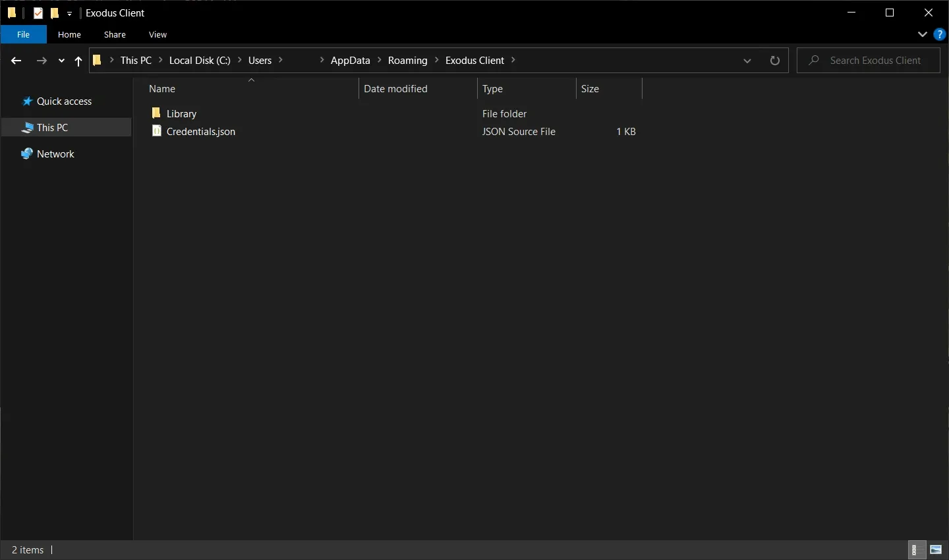The image size is (949, 560).
Task: Open the recent locations dropdown arrow
Action: tap(61, 61)
